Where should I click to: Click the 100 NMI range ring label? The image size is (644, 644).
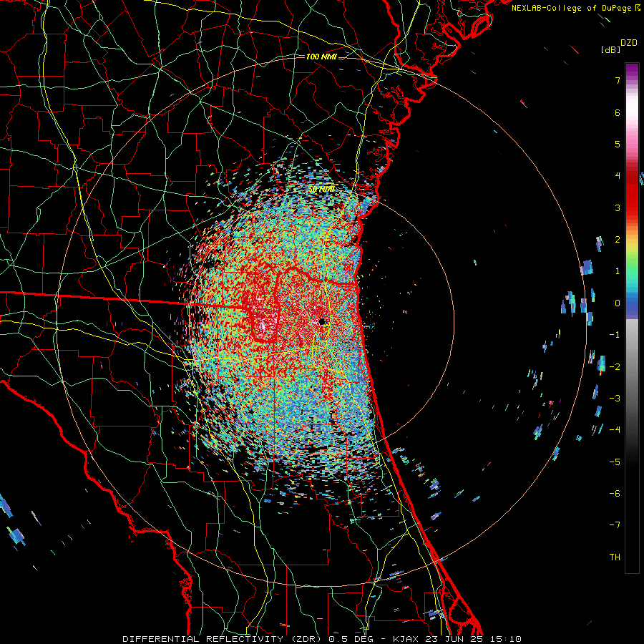tap(321, 57)
